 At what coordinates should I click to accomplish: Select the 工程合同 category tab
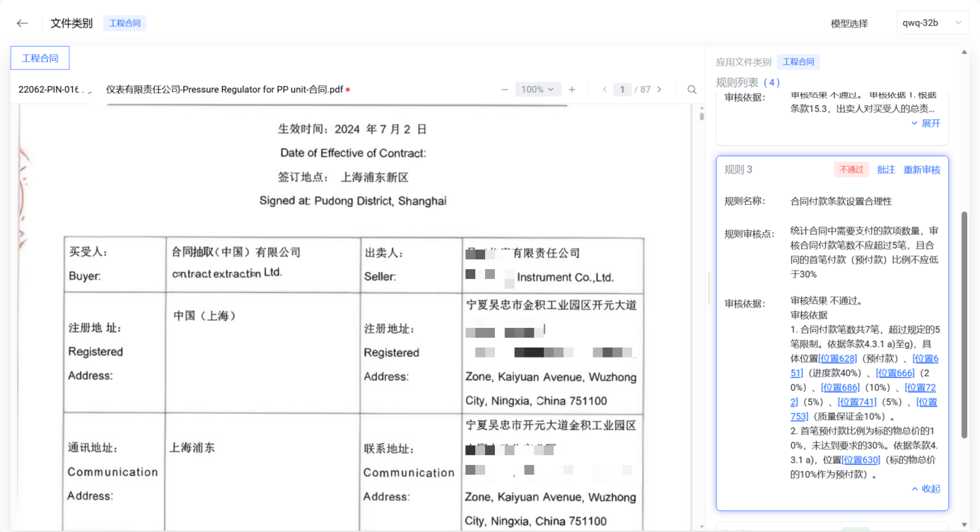click(40, 58)
